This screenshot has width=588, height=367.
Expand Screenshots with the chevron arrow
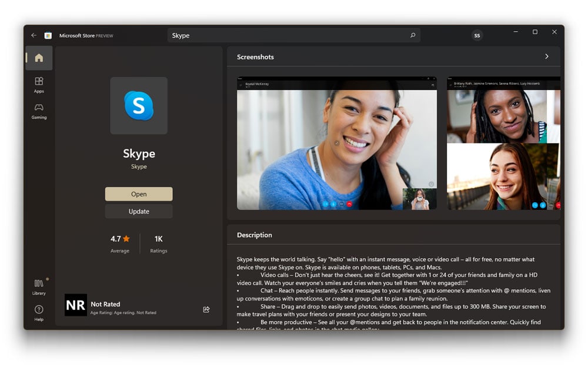[547, 56]
